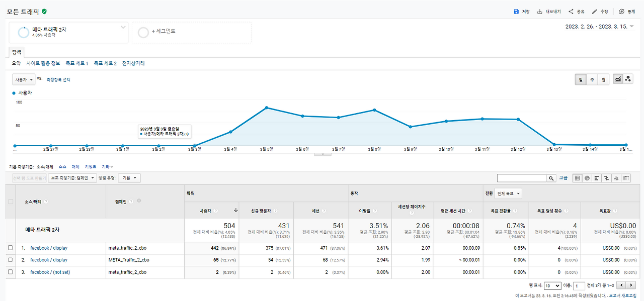Switch to 목표 세트 2 tab

click(105, 63)
